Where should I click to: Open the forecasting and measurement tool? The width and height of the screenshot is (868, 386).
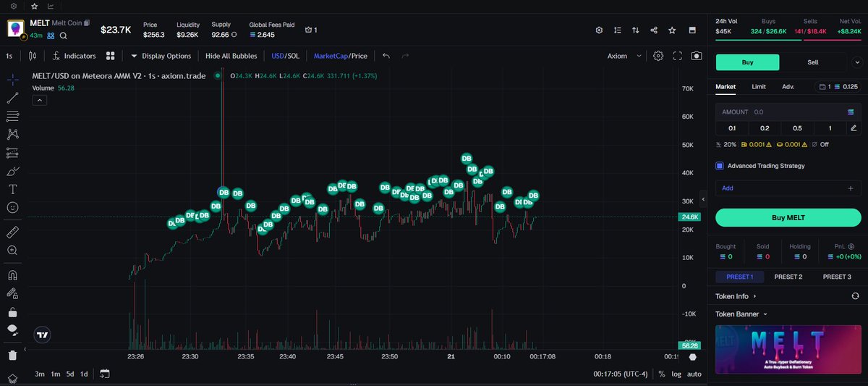click(12, 153)
